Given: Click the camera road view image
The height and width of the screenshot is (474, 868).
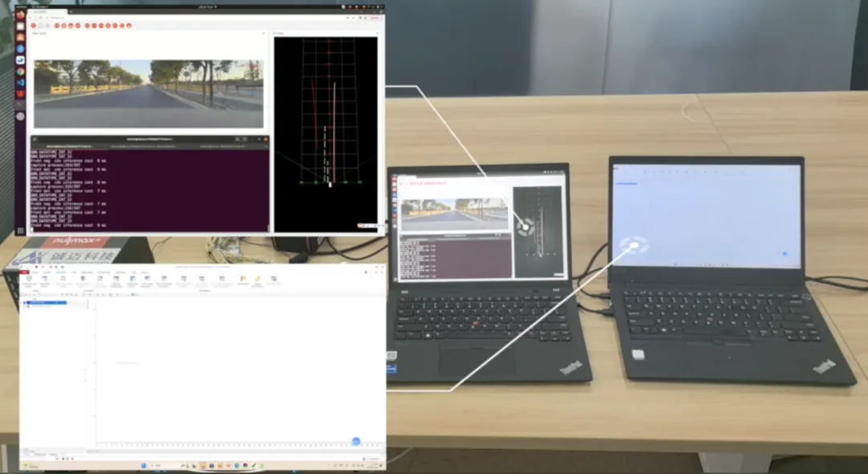Looking at the screenshot, I should point(148,94).
